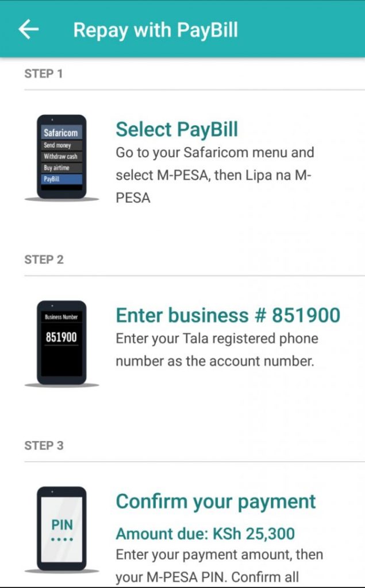Tap the Business Number phone illustration
The width and height of the screenshot is (365, 588).
pos(61,343)
